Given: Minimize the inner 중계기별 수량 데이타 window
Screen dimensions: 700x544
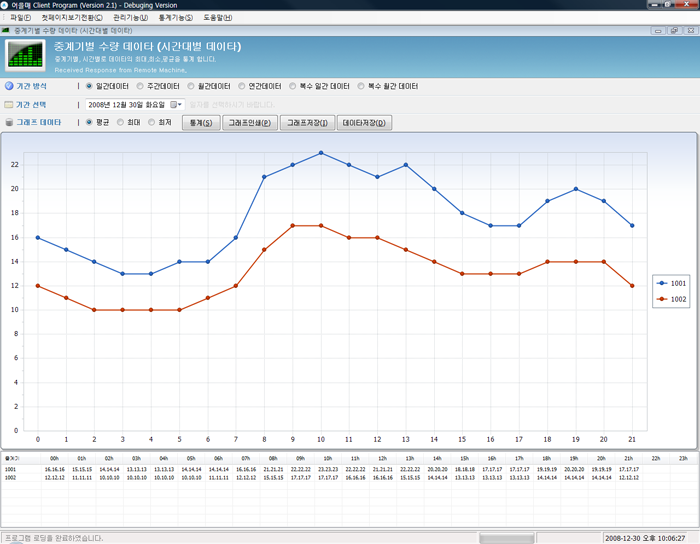Looking at the screenshot, I should (658, 30).
